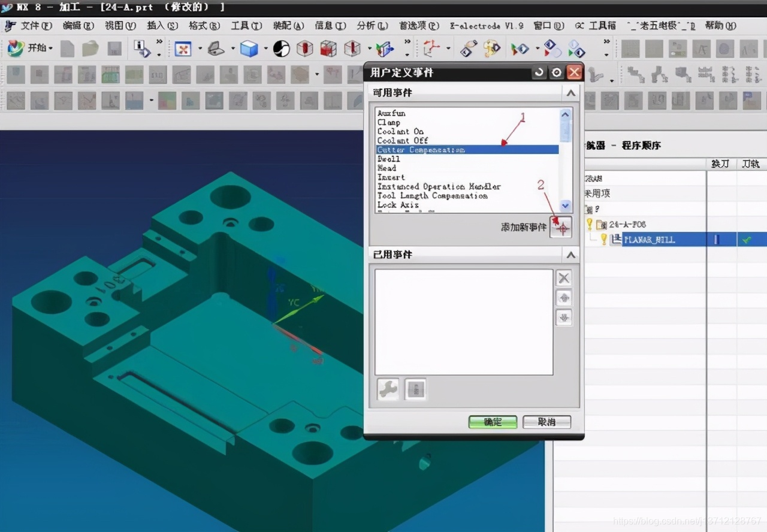Screen dimensions: 767x532
Task: Click the grayed Open folder icon
Action: click(x=90, y=49)
